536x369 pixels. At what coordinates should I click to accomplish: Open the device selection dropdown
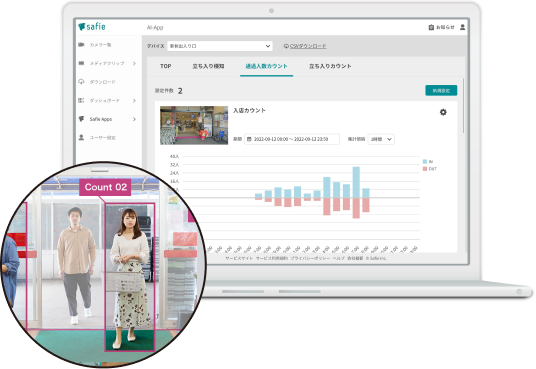tap(220, 46)
